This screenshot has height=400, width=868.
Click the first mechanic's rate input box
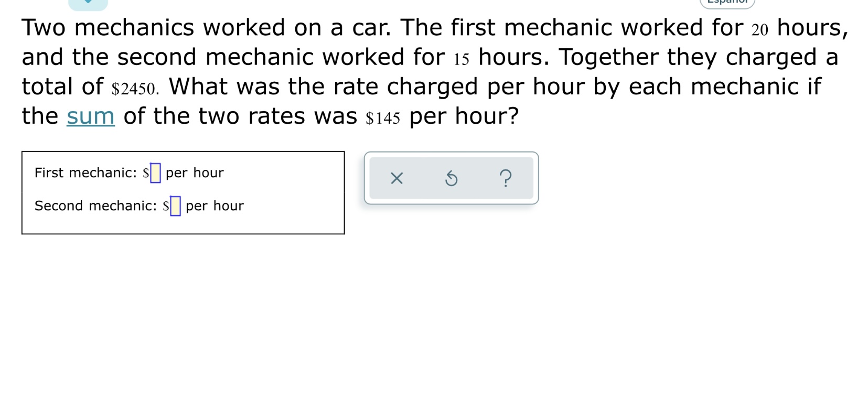pos(155,172)
